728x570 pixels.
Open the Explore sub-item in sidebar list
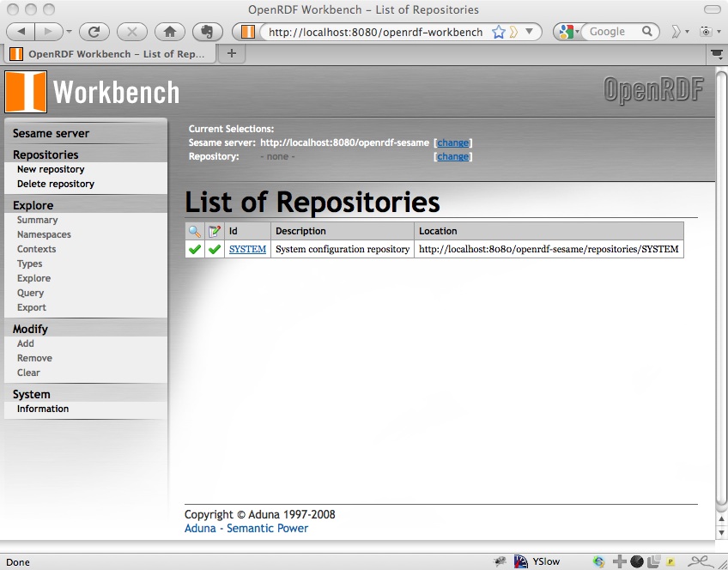pyautogui.click(x=33, y=278)
